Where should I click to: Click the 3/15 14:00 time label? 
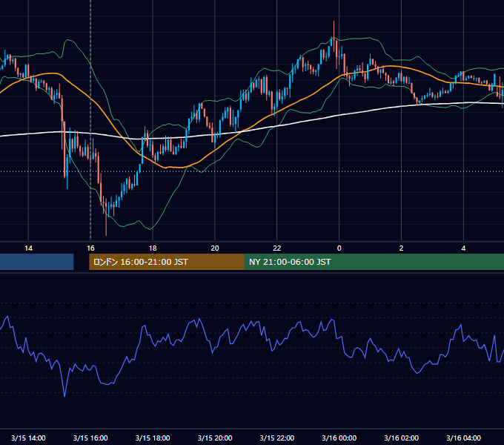(x=28, y=438)
